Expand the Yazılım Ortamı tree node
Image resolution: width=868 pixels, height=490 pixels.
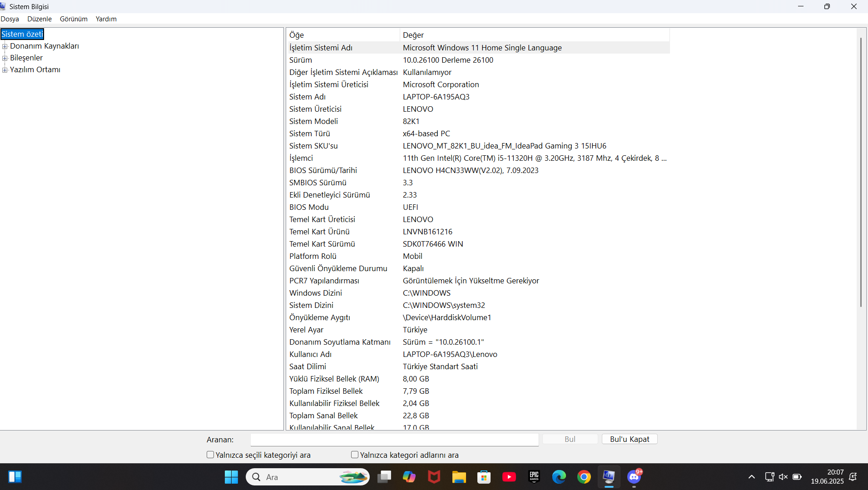[5, 70]
